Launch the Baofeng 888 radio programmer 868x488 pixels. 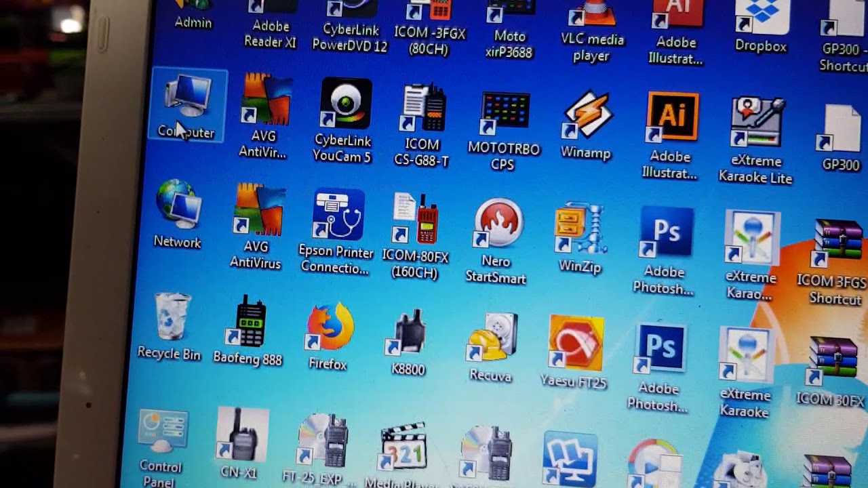pyautogui.click(x=248, y=331)
